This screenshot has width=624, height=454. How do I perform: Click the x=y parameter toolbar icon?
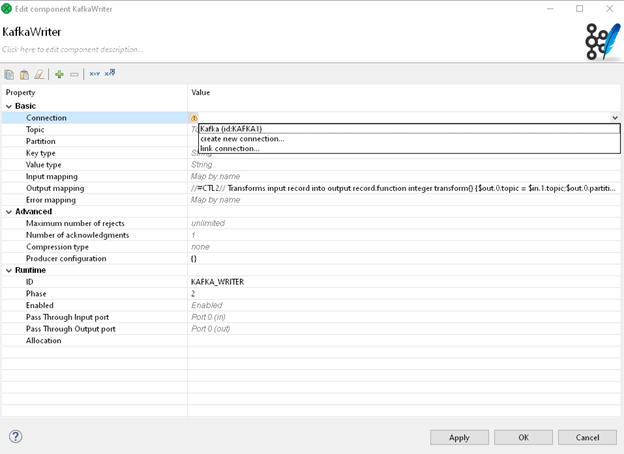[x=94, y=74]
